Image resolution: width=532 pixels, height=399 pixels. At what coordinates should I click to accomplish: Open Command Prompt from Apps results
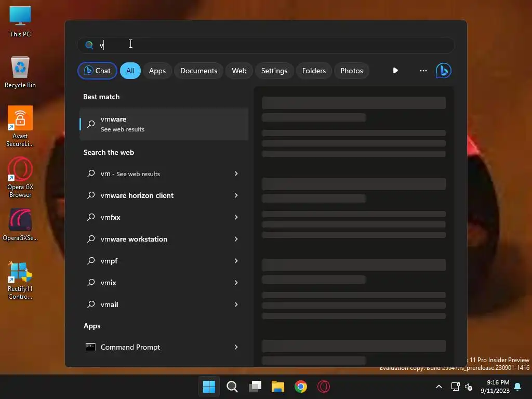point(164,347)
